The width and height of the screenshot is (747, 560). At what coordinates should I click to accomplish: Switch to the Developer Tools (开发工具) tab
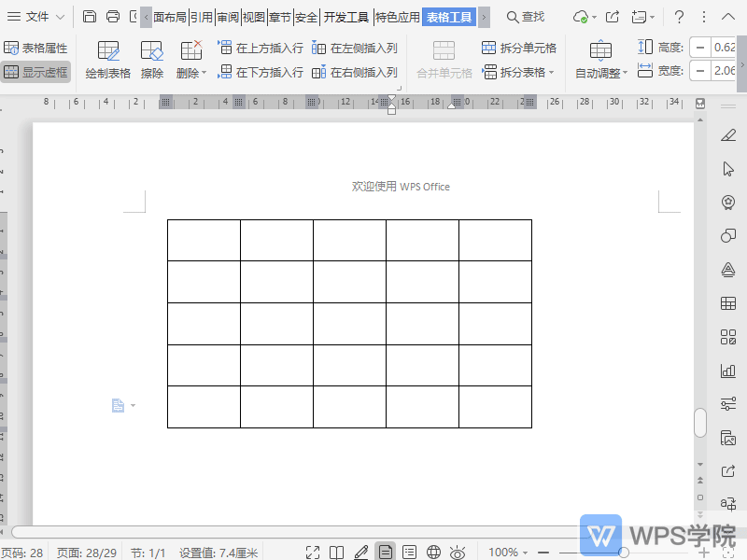click(x=345, y=17)
